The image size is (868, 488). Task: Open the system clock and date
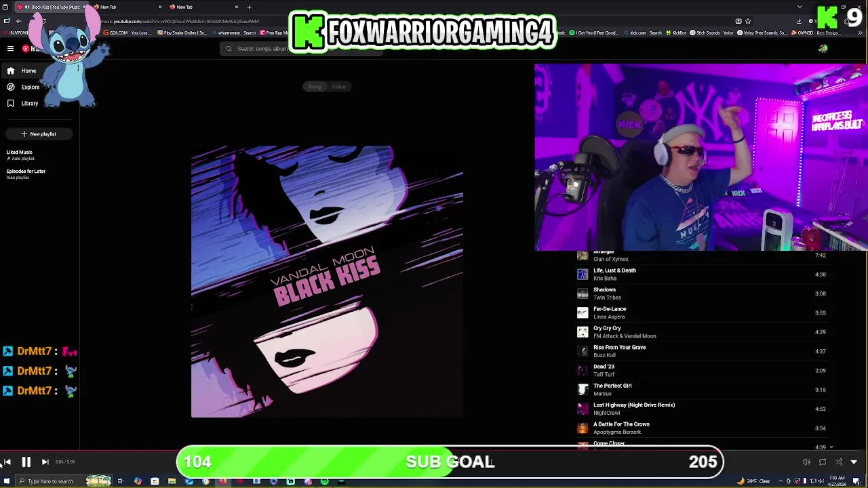tap(836, 481)
